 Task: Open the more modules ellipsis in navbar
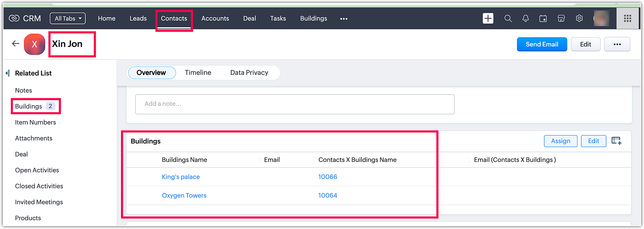344,19
